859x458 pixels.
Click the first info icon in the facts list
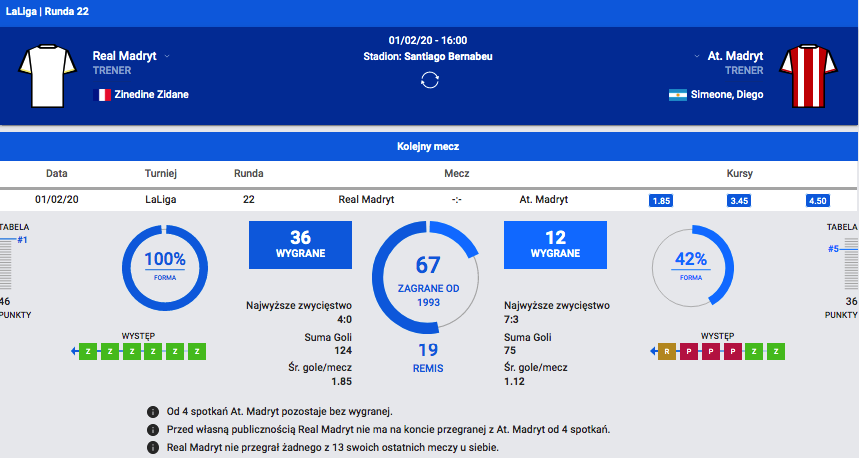coord(153,411)
